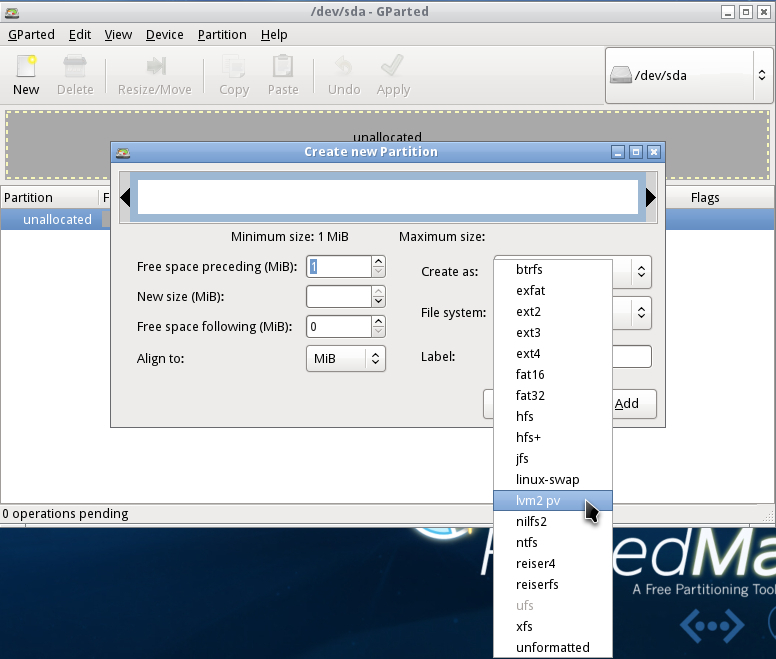Choose ext3 from the file system list

coord(553,332)
